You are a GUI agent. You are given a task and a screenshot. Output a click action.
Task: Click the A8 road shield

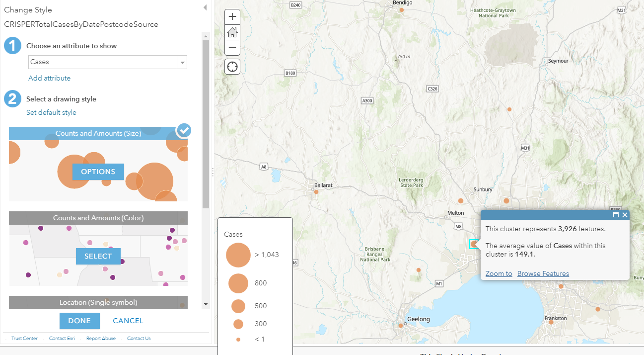[x=264, y=167]
